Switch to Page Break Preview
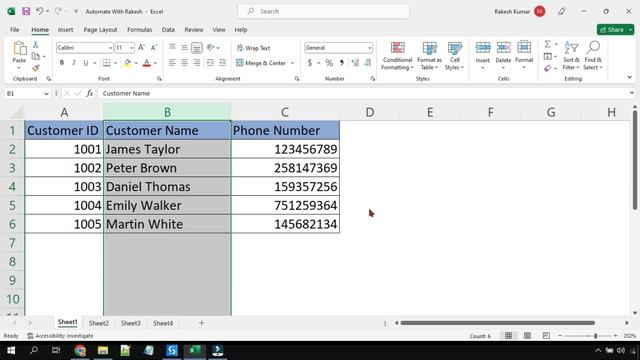The width and height of the screenshot is (640, 360). pyautogui.click(x=546, y=336)
